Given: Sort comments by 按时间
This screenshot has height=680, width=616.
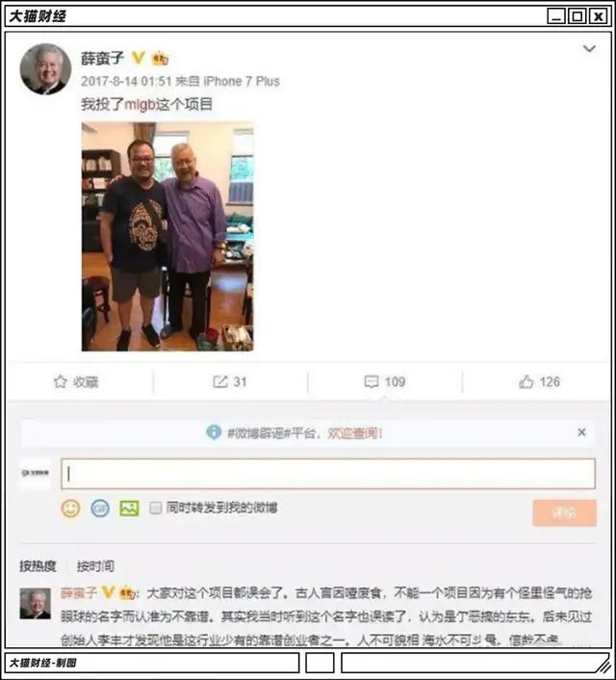Looking at the screenshot, I should [95, 566].
